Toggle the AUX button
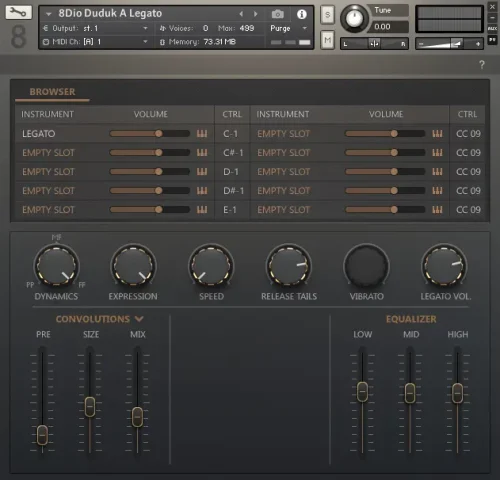The image size is (500, 480). tap(492, 29)
